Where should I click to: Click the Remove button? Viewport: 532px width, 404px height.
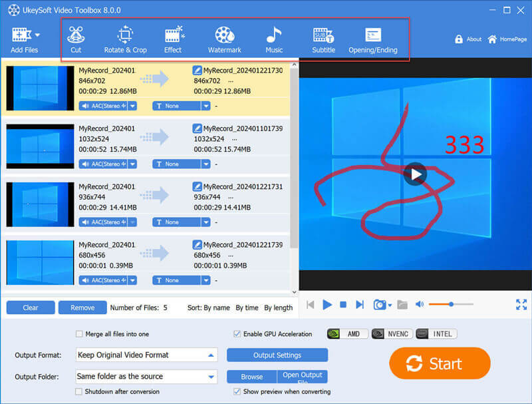82,307
